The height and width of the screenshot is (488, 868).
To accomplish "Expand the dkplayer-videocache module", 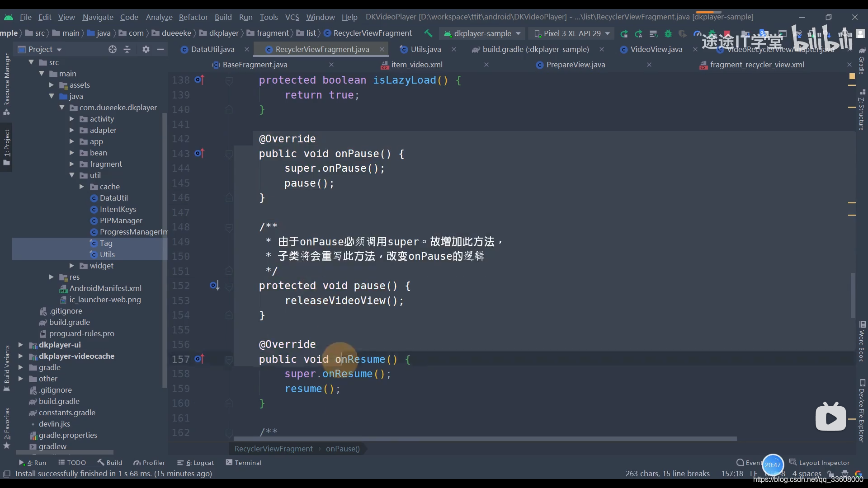I will click(x=21, y=356).
